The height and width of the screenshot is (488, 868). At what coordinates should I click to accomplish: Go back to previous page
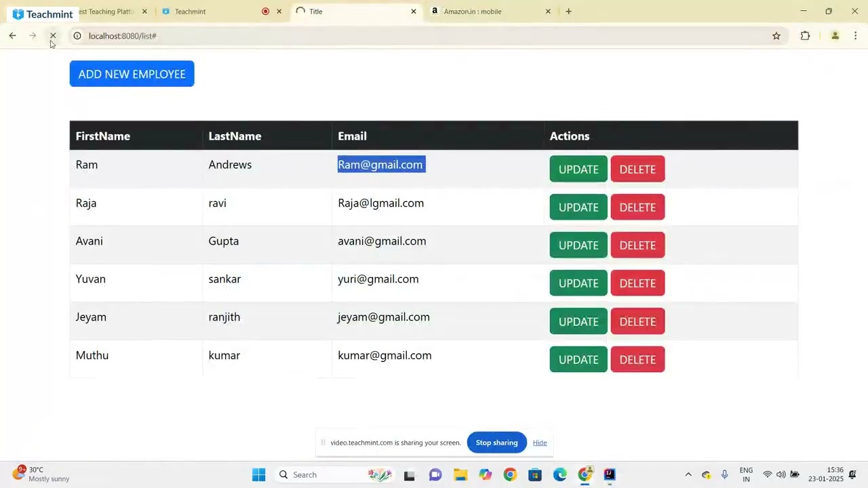point(12,36)
